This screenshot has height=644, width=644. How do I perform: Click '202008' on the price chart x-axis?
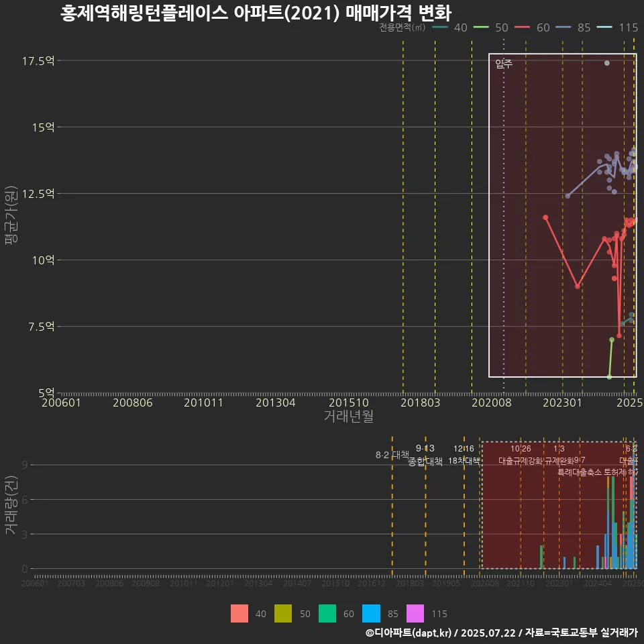point(492,402)
